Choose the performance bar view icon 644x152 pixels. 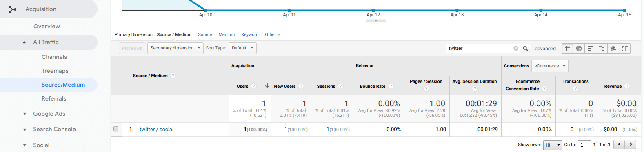tap(590, 48)
